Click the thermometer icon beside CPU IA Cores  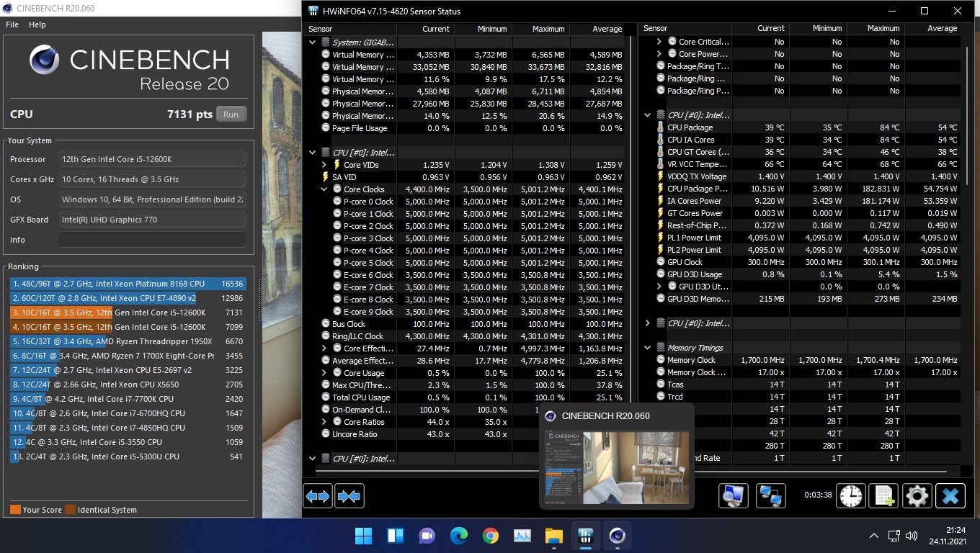661,140
